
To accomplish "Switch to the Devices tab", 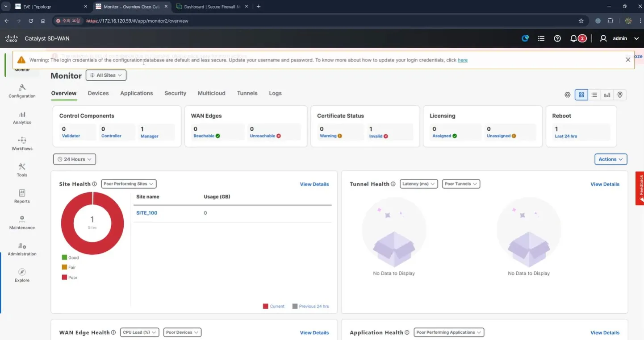I will pos(98,93).
